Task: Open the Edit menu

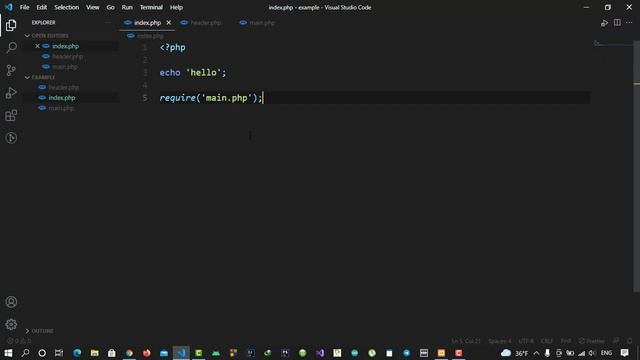Action: [x=42, y=7]
